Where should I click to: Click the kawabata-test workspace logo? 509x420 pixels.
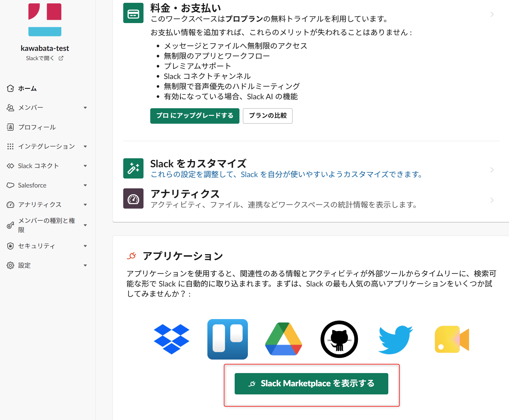[x=45, y=20]
